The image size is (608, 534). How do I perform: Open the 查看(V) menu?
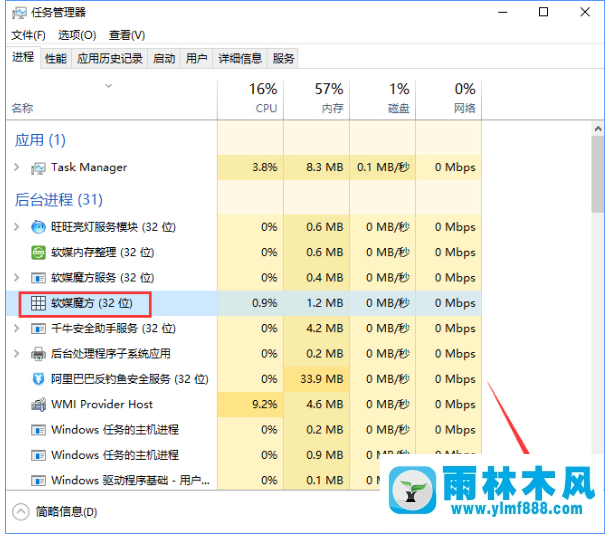click(x=127, y=35)
